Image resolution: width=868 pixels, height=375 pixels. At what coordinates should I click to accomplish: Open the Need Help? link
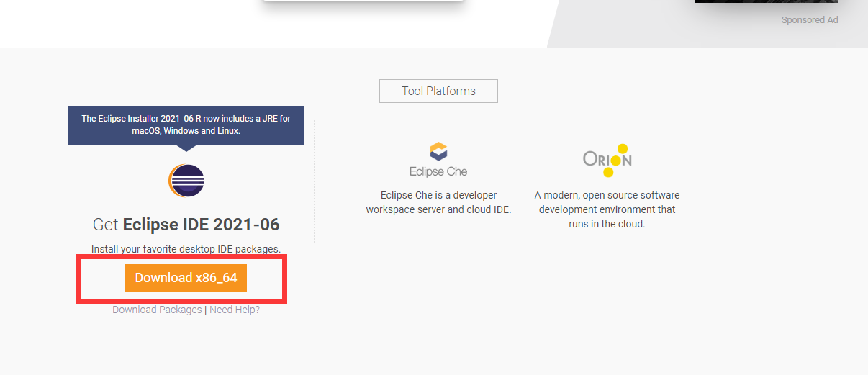(235, 310)
